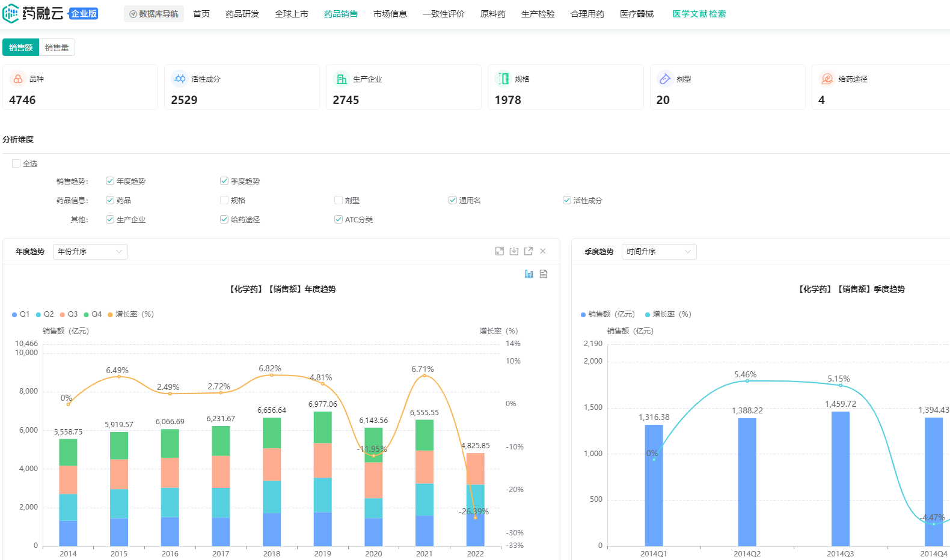
Task: Toggle 增长率 in quarterly legend
Action: point(668,314)
